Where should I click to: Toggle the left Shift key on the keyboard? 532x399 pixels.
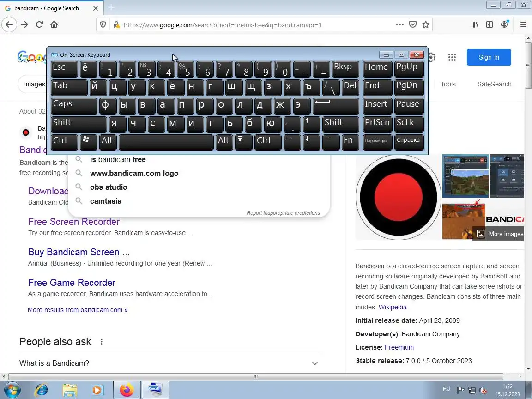coord(79,123)
